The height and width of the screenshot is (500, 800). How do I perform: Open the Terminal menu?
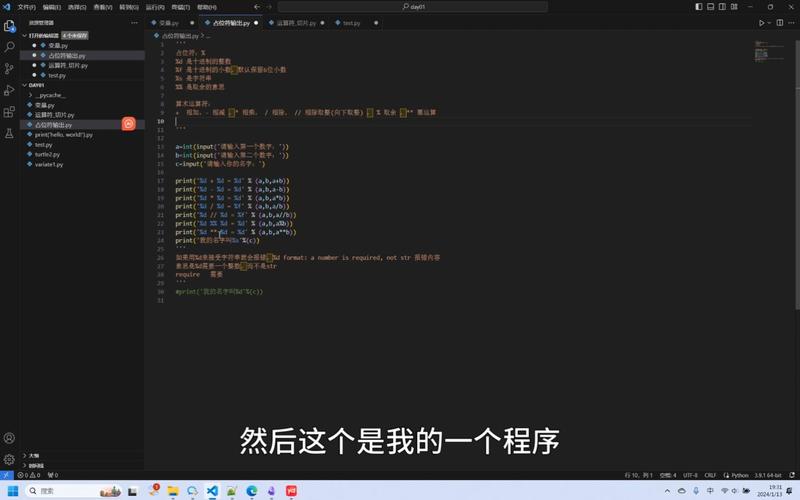[x=181, y=7]
